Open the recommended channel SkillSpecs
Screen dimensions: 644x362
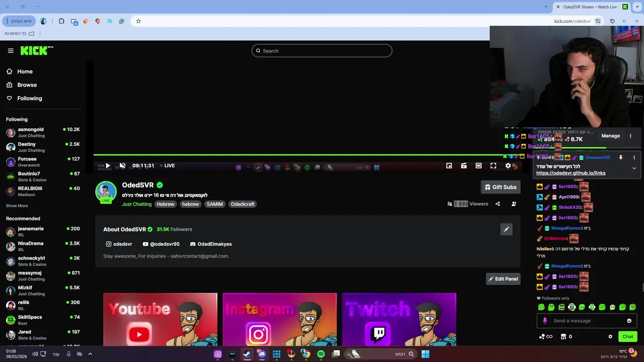coord(43,320)
